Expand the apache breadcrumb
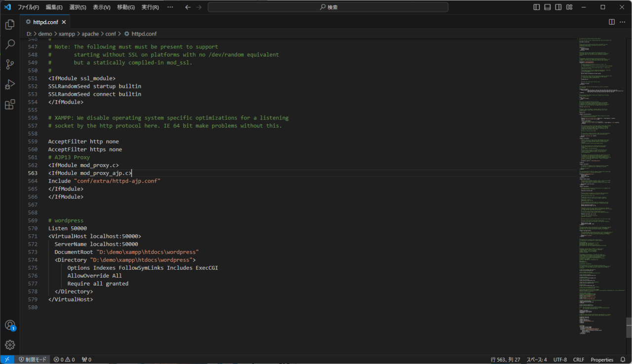 point(90,34)
